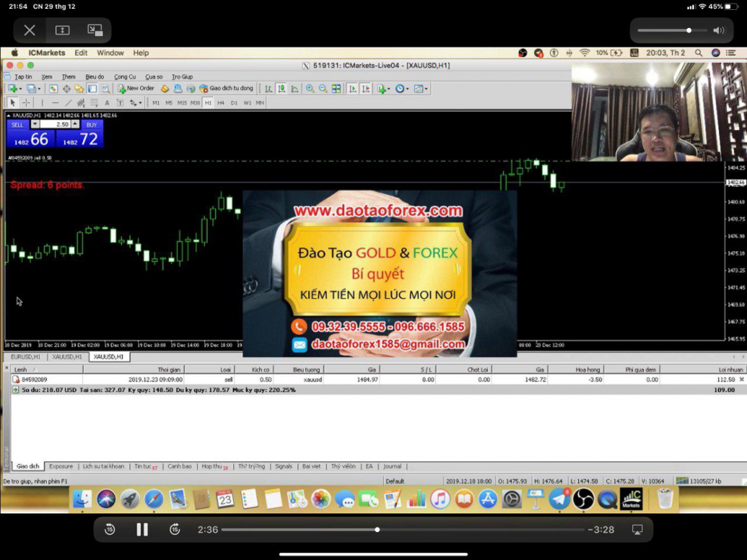Select the crosshair cursor tool
Image resolution: width=747 pixels, height=560 pixels.
pos(26,103)
